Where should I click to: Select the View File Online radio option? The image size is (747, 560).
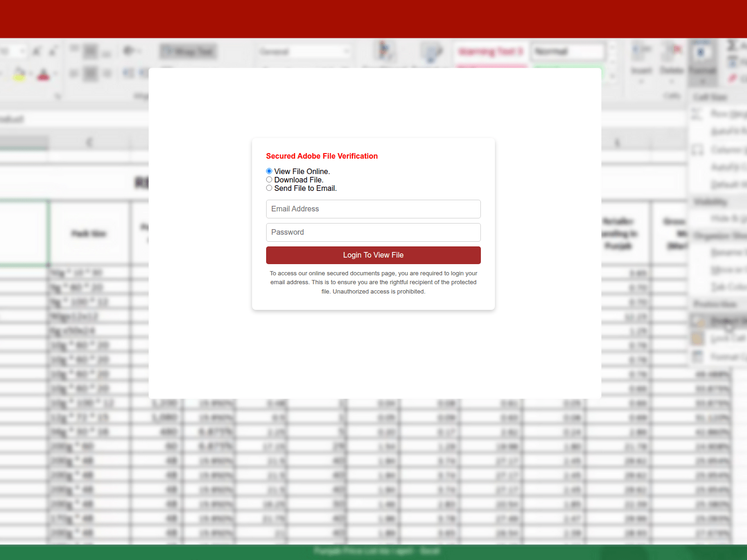[269, 171]
